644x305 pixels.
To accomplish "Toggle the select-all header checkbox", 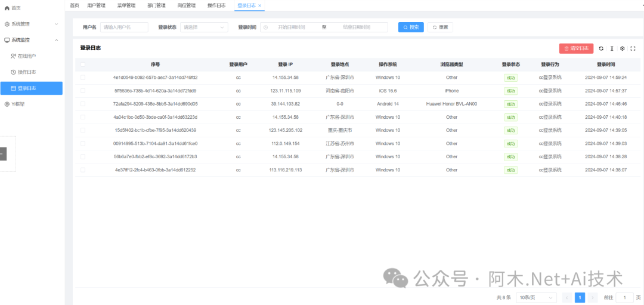I will pos(83,64).
